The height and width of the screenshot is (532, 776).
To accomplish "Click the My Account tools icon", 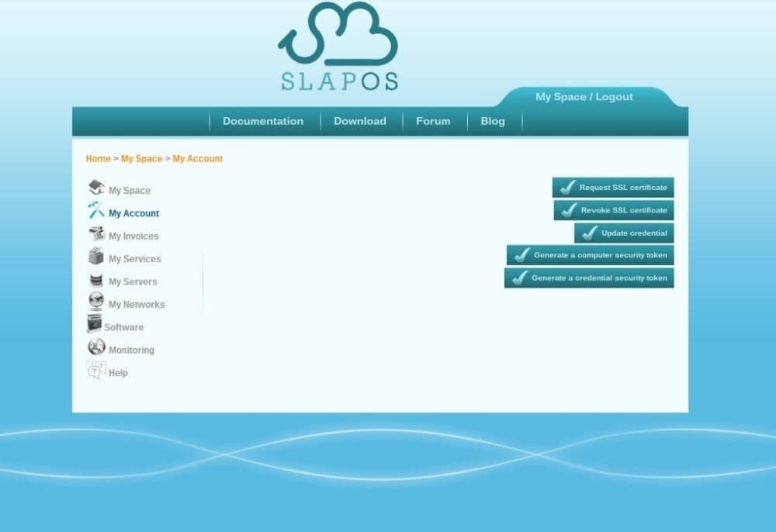I will pyautogui.click(x=96, y=209).
